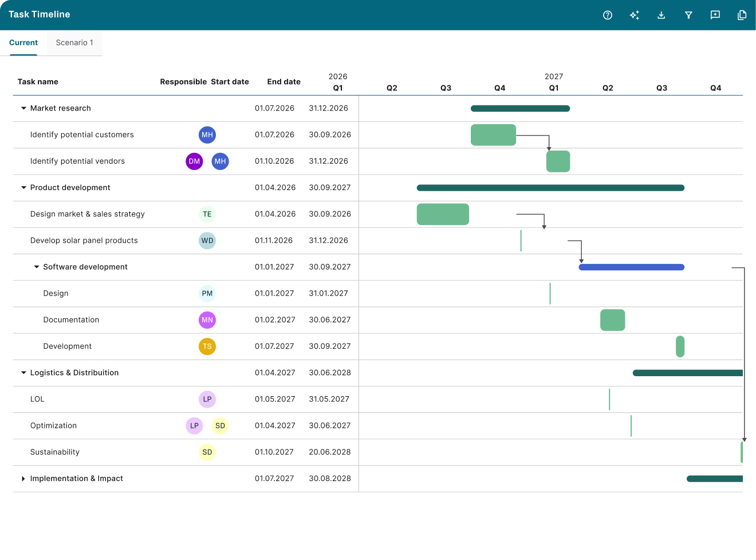Click the DM avatar for potential vendors

pos(194,161)
